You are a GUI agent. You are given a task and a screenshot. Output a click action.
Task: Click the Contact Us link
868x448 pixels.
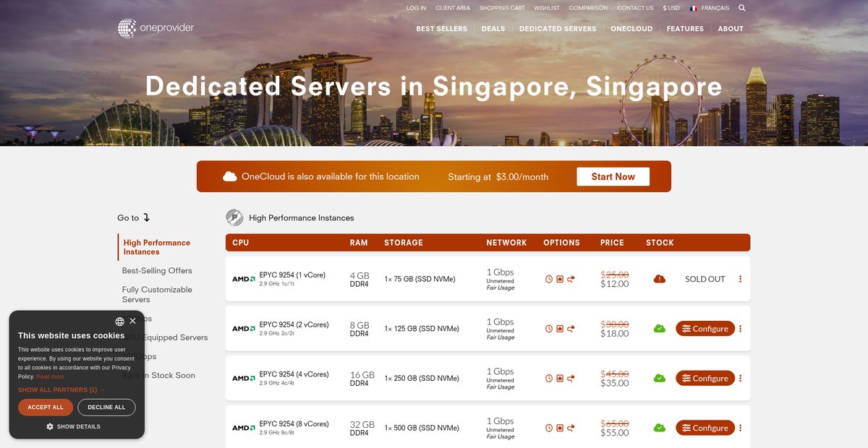[635, 8]
